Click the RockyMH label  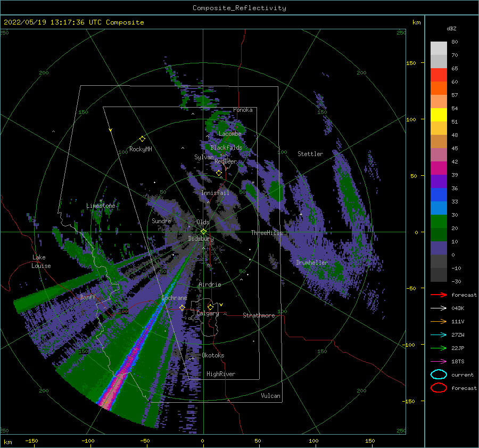(141, 149)
